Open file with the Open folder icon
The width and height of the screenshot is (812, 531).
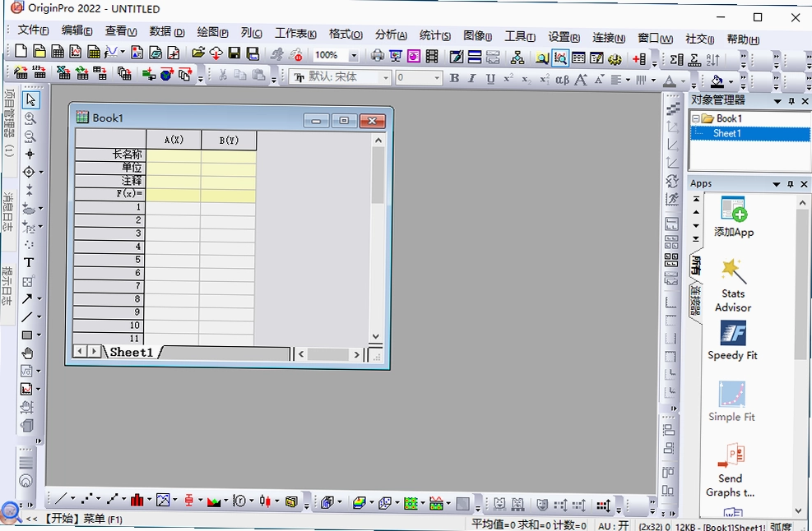(197, 53)
